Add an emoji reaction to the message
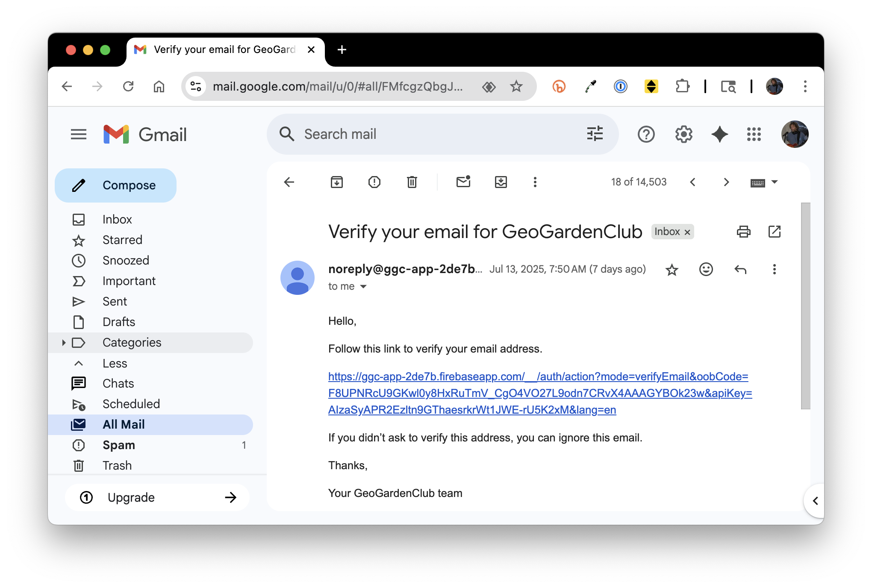This screenshot has height=588, width=872. 706,269
